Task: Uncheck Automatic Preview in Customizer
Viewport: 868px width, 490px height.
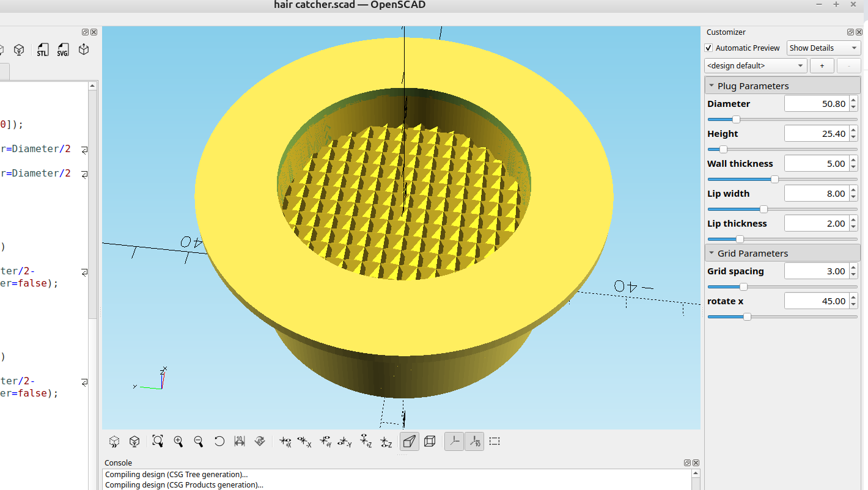Action: (x=708, y=48)
